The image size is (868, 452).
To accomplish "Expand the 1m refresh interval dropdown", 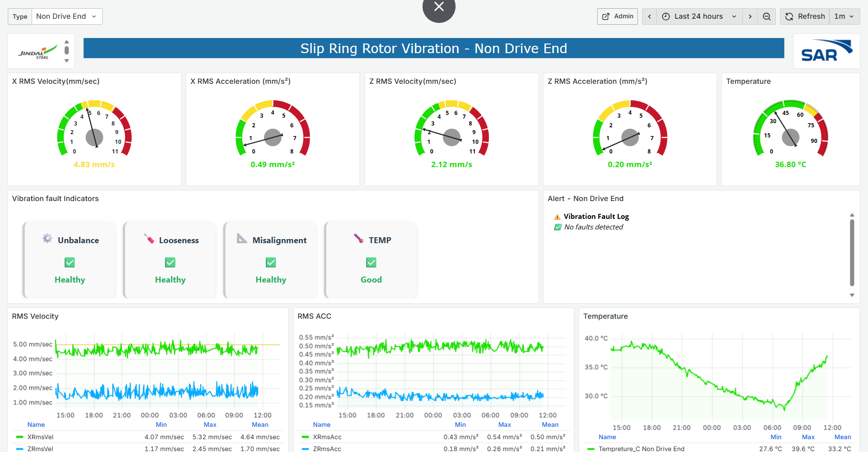I will 844,16.
